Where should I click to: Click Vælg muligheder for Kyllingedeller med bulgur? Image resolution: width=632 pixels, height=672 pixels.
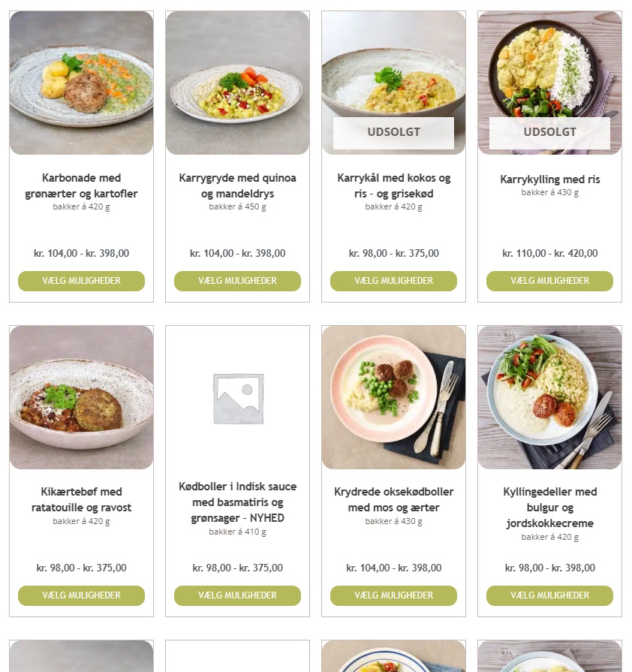[549, 595]
